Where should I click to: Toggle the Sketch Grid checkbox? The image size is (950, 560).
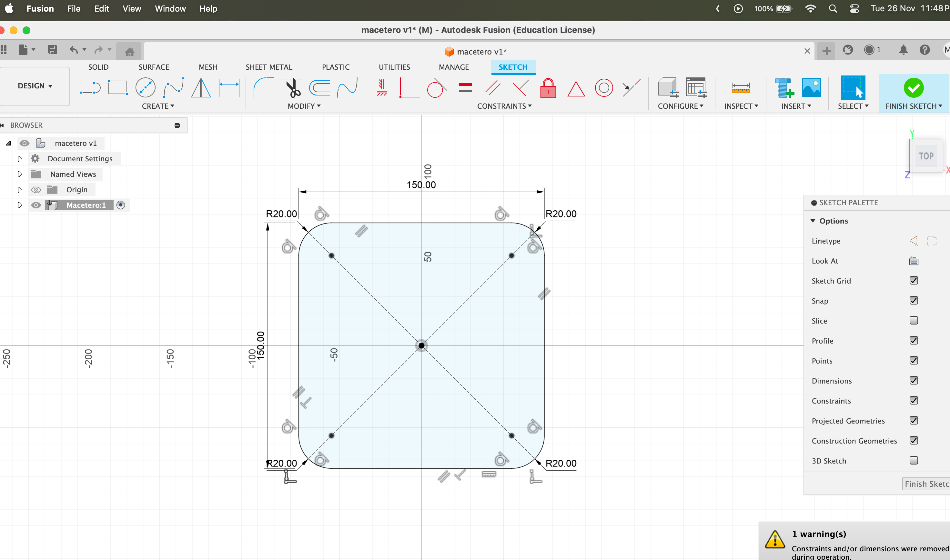914,280
